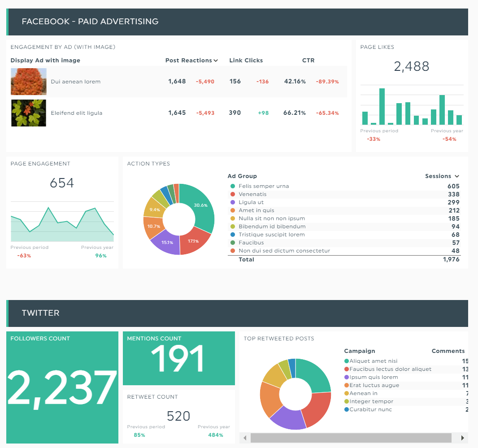The image size is (478, 448).
Task: Click Bibendum id bibendum legend dot
Action: pyautogui.click(x=233, y=226)
